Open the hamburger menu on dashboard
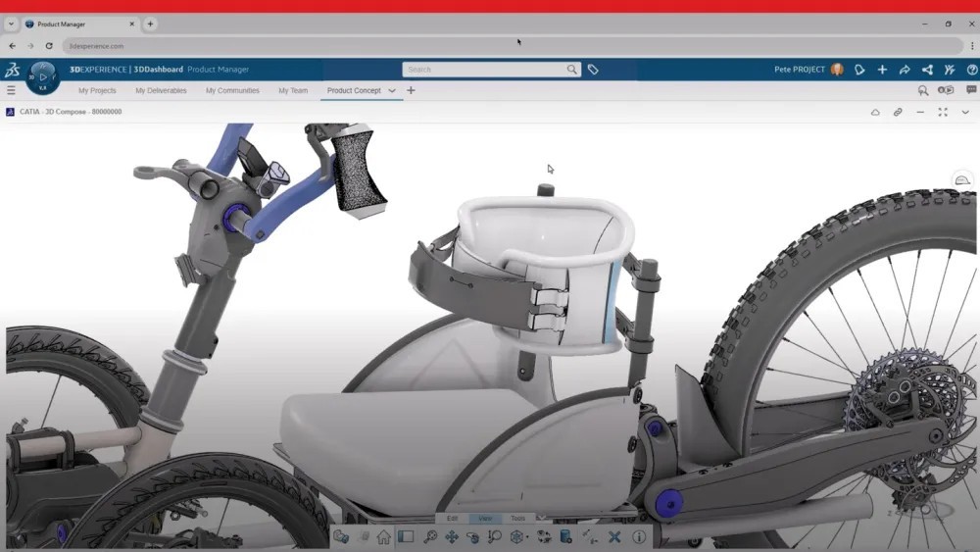 [x=11, y=90]
